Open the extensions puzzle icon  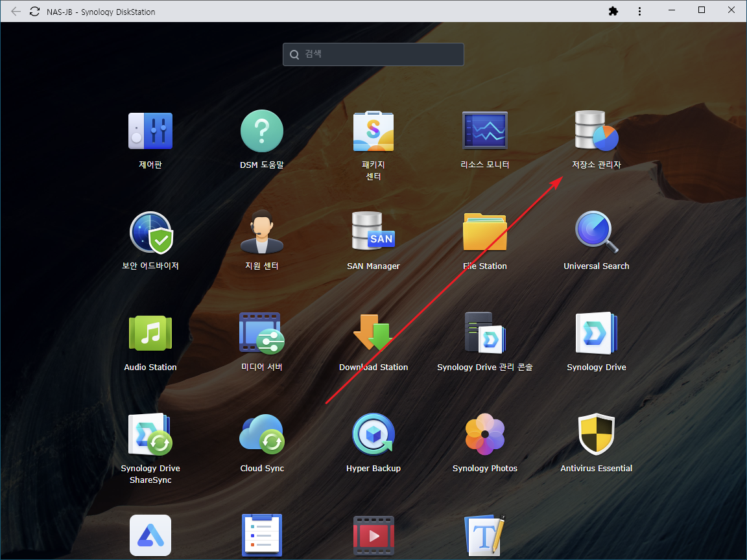click(x=613, y=11)
